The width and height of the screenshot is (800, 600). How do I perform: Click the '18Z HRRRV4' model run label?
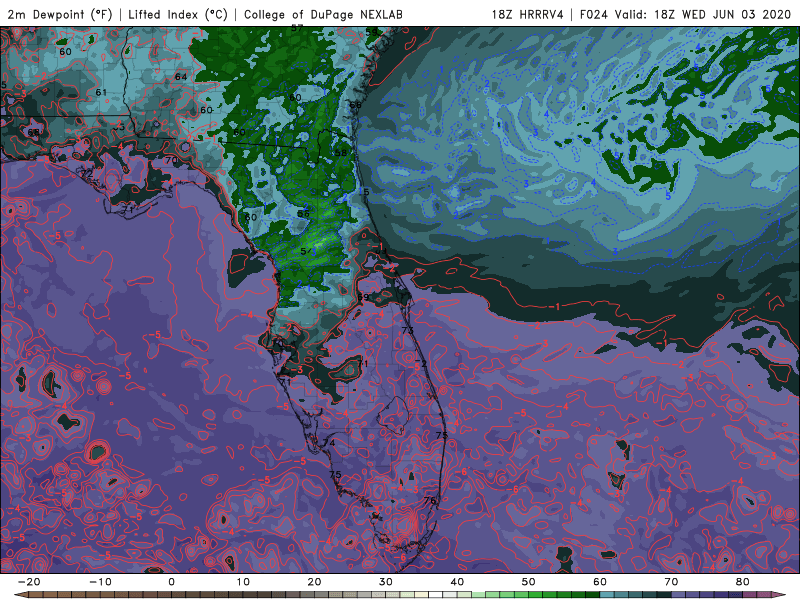point(528,14)
